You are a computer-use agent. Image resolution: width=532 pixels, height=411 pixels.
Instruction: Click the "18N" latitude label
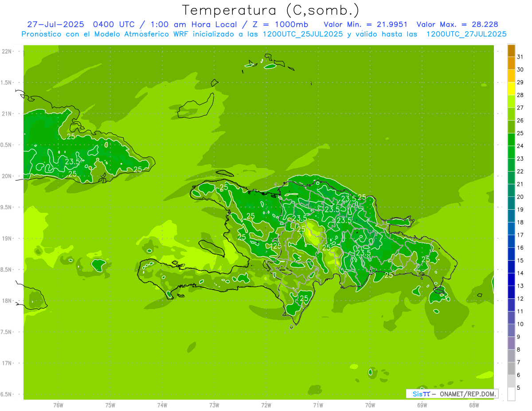[6, 301]
